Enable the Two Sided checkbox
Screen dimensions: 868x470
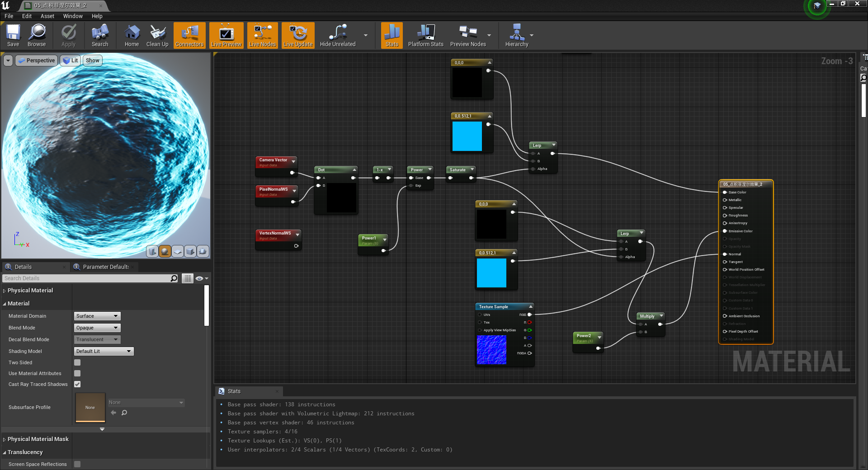point(77,362)
